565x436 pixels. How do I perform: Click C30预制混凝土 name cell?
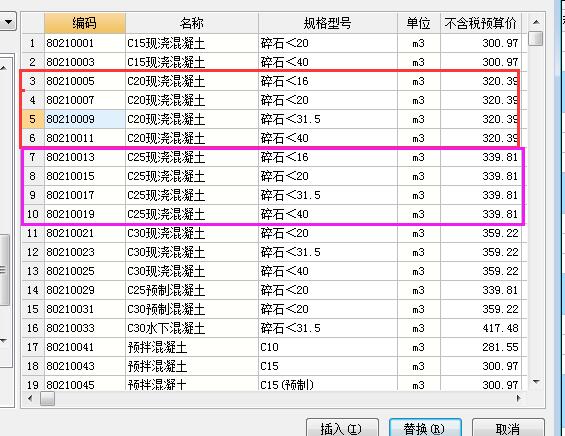tap(192, 310)
